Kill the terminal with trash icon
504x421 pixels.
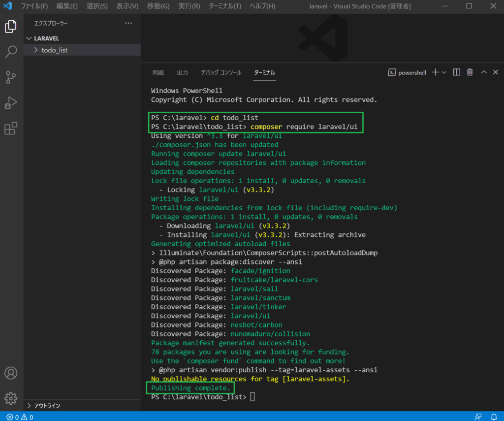click(470, 72)
